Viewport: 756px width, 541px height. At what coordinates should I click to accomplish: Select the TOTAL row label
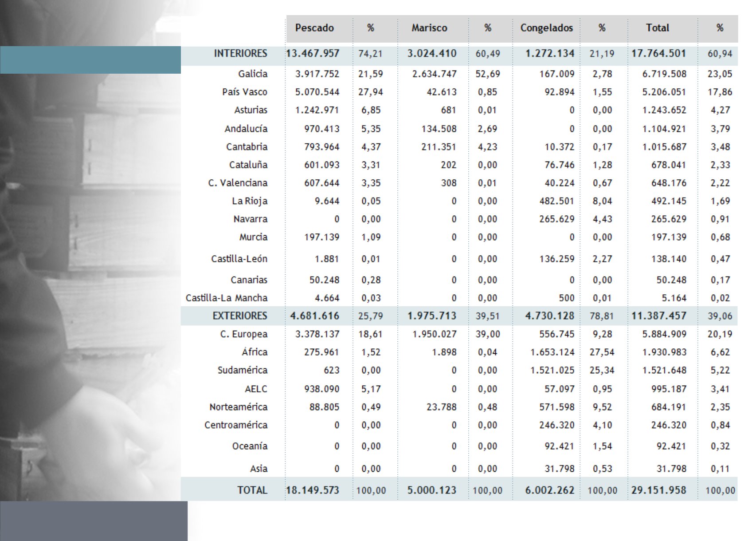pos(252,490)
